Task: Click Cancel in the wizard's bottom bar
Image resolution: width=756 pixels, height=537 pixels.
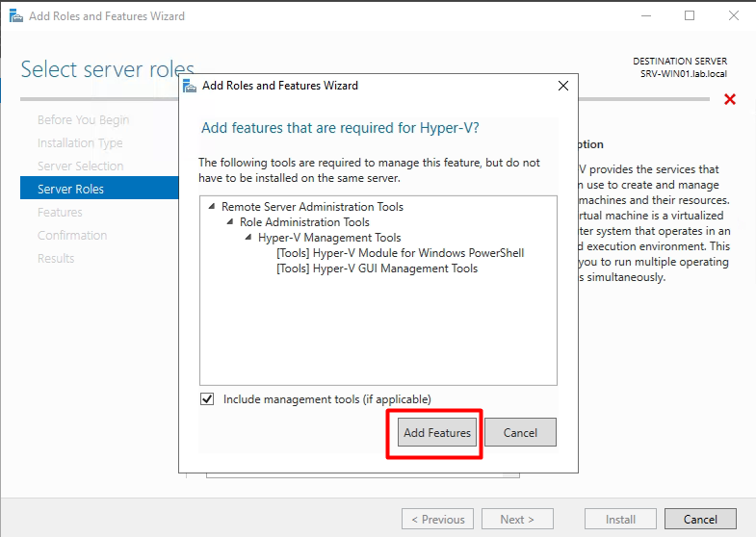Action: pyautogui.click(x=700, y=520)
